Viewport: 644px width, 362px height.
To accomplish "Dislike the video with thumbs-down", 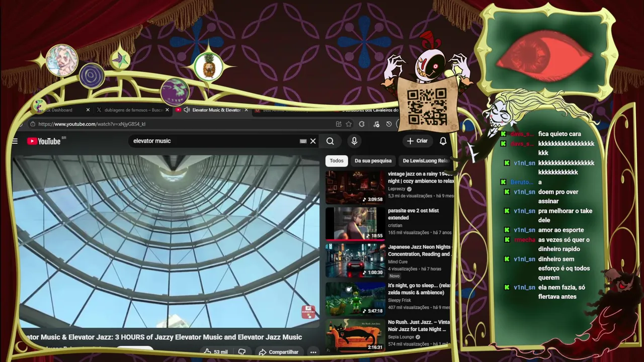I will click(x=242, y=352).
